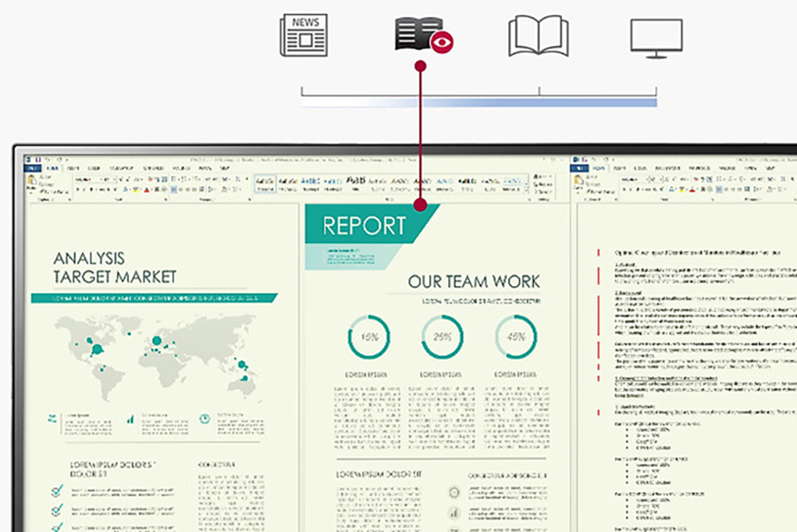Toggle Align Left in right Word ribbon
797x532 pixels.
click(x=719, y=189)
